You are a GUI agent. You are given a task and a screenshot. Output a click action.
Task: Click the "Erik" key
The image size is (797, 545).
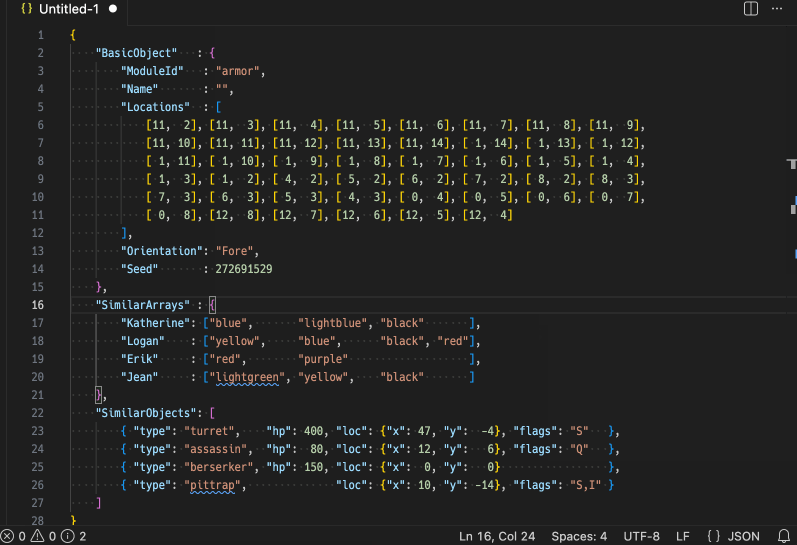[139, 359]
